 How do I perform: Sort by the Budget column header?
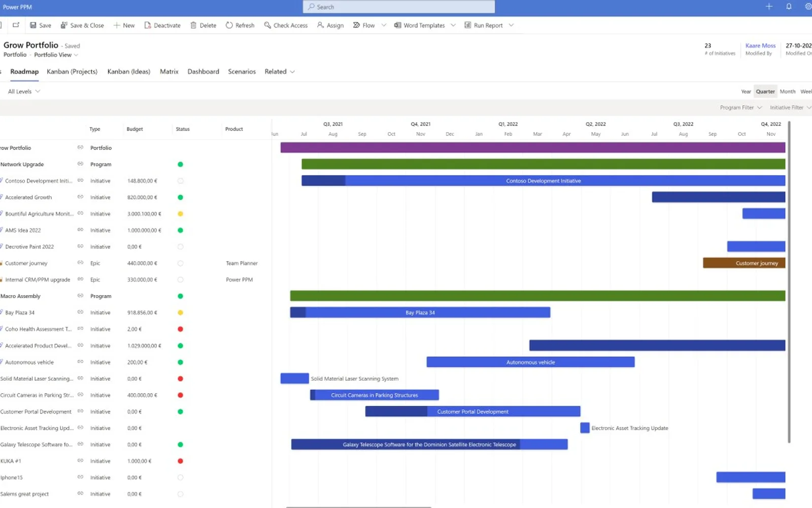tap(134, 129)
